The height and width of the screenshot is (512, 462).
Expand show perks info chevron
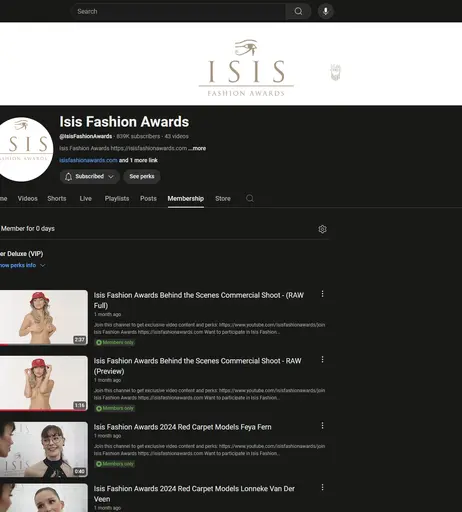tap(43, 265)
